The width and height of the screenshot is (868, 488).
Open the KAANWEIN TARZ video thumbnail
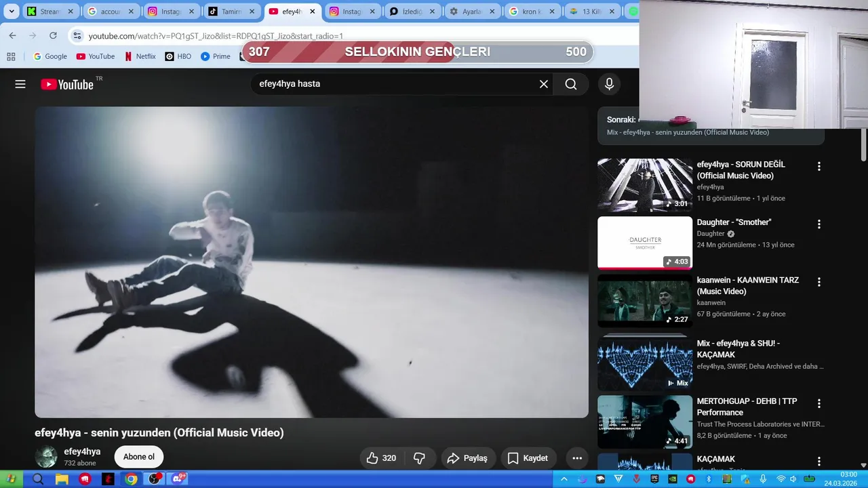(x=645, y=301)
